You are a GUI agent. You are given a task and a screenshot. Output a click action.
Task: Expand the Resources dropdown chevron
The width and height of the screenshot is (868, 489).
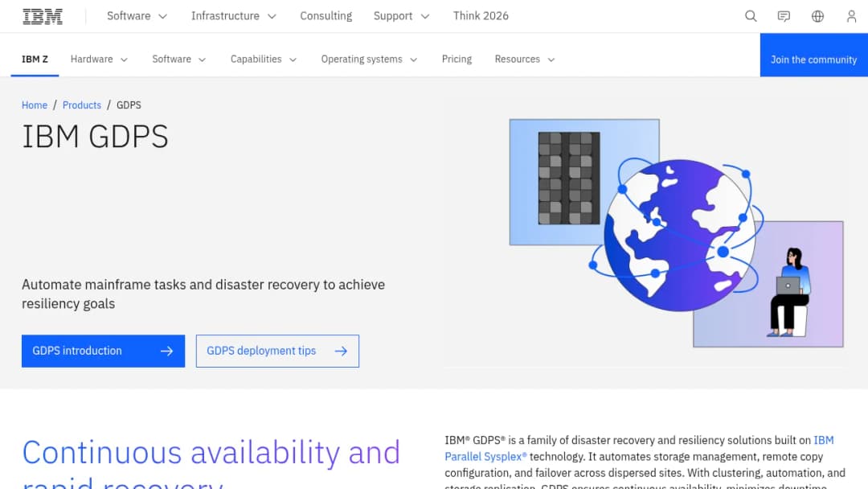point(551,60)
